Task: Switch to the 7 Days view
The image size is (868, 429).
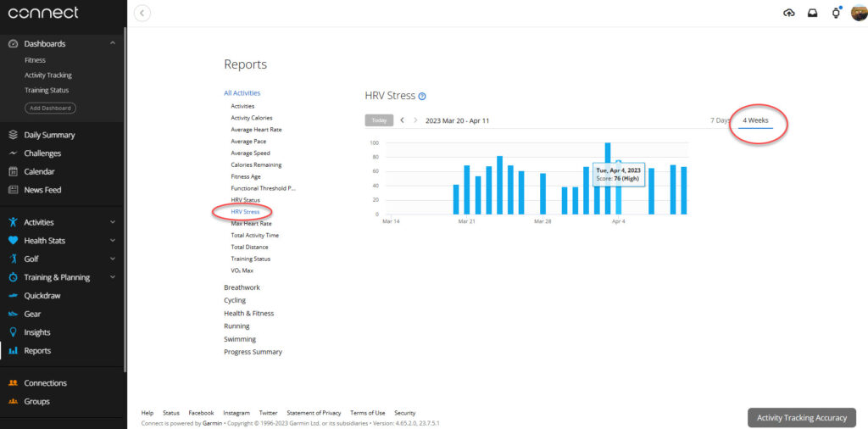Action: pos(721,120)
